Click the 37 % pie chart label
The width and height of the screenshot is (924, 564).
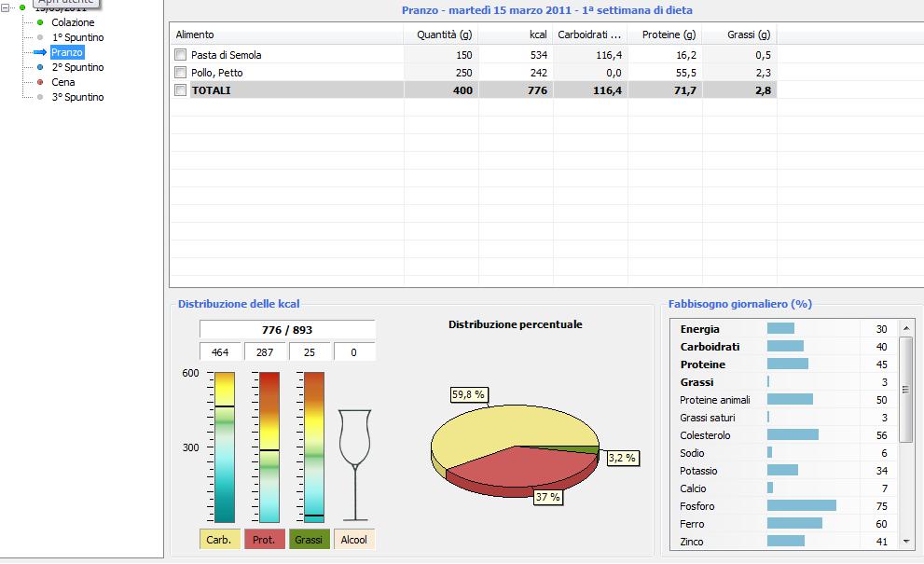tap(547, 498)
